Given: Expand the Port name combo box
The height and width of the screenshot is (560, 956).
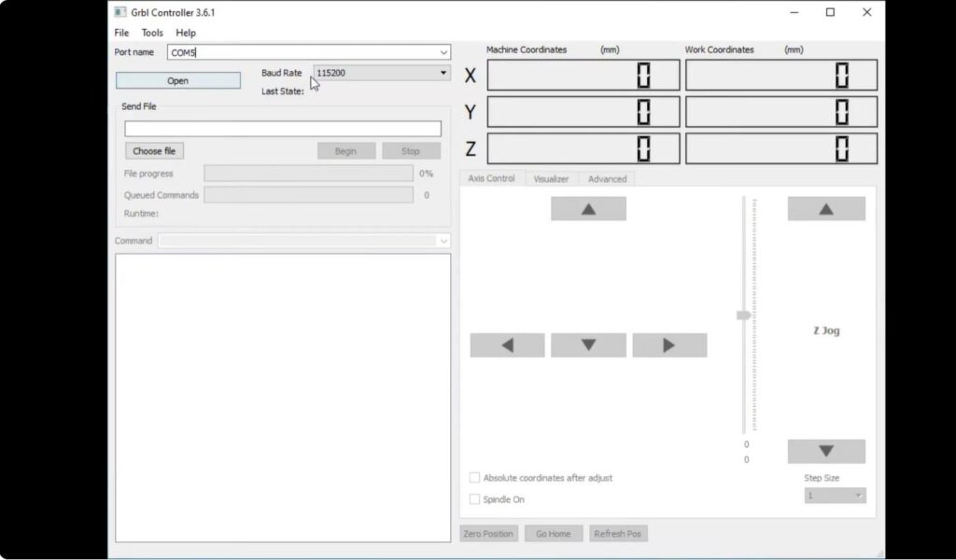Looking at the screenshot, I should (445, 52).
